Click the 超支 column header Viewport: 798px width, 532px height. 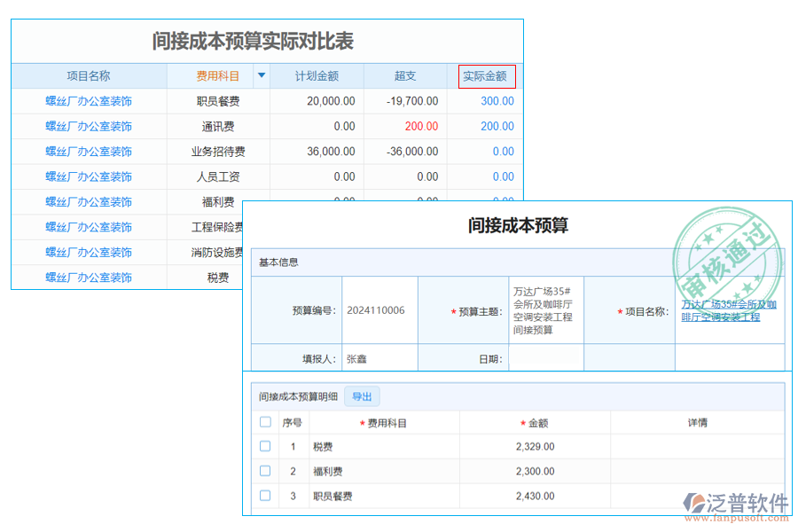[406, 75]
